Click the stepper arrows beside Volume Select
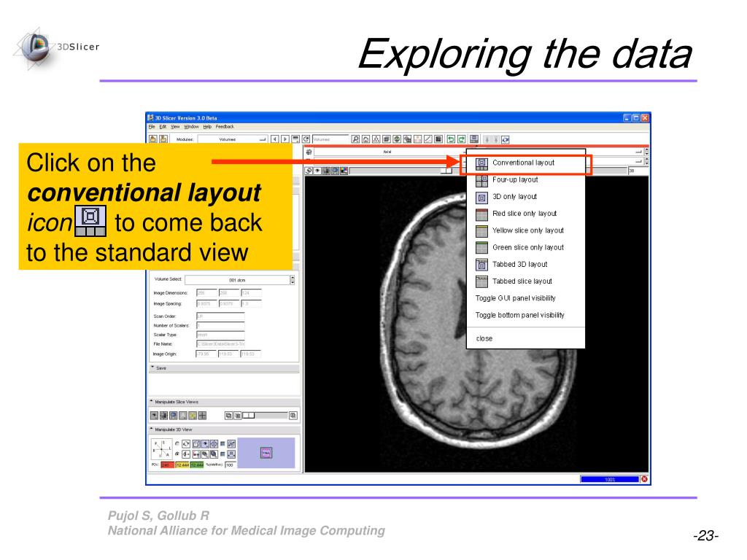This screenshot has width=747, height=560. [293, 280]
